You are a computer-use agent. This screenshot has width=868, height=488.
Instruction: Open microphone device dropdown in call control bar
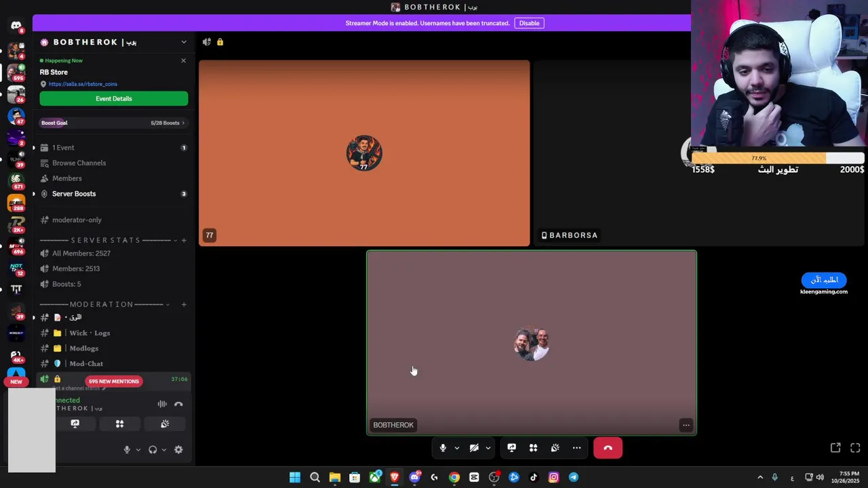click(457, 448)
